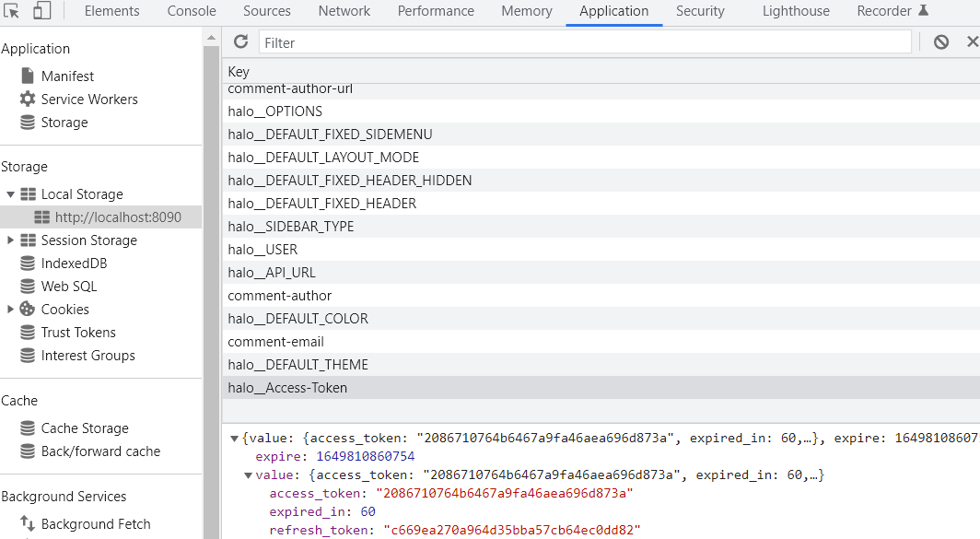Select the halo__API_URL key row
The height and width of the screenshot is (539, 980).
click(272, 273)
